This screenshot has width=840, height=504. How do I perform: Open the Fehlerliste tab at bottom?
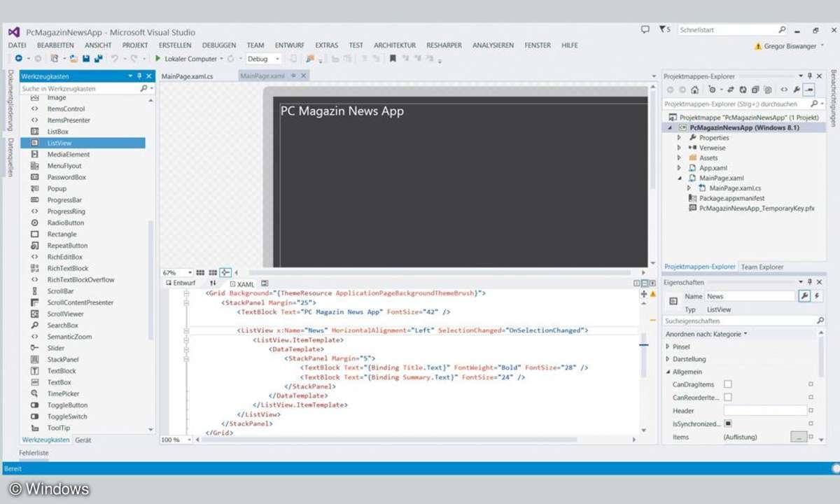pyautogui.click(x=34, y=453)
